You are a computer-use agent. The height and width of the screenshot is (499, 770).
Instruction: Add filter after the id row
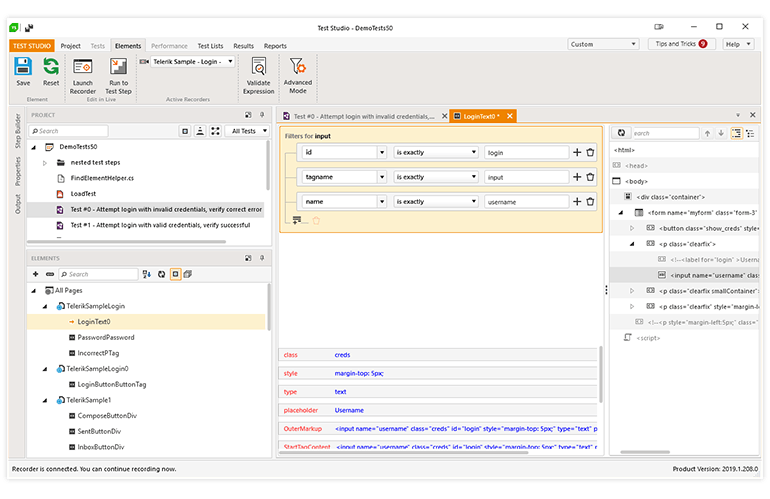pos(577,152)
